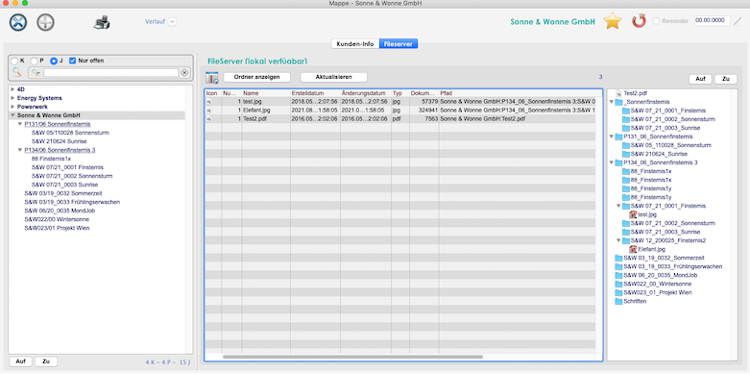This screenshot has height=375, width=750.
Task: Click the Zu button under the customer list
Action: pos(46,362)
